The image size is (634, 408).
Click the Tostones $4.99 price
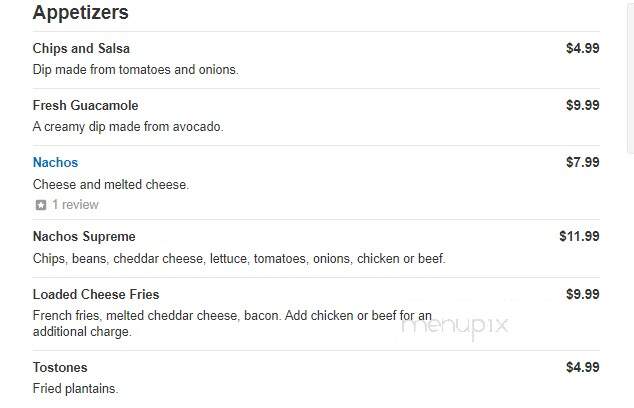(583, 367)
